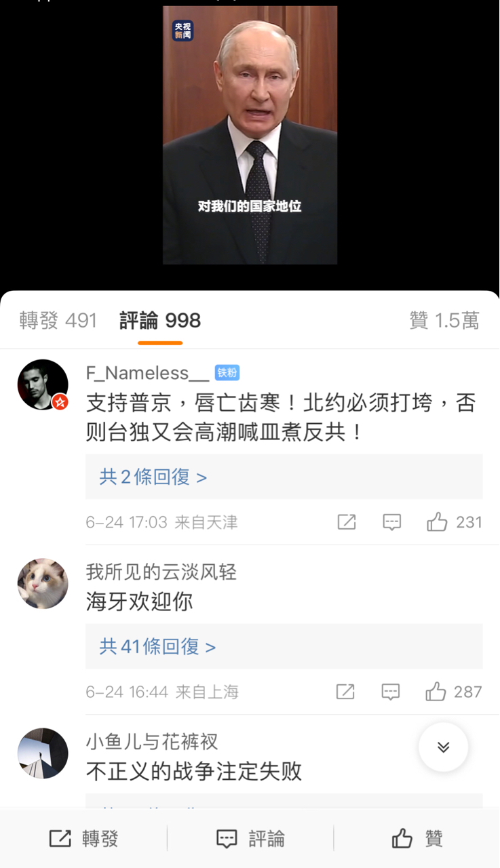
Task: Tap the floating double-chevron down button
Action: [x=443, y=747]
